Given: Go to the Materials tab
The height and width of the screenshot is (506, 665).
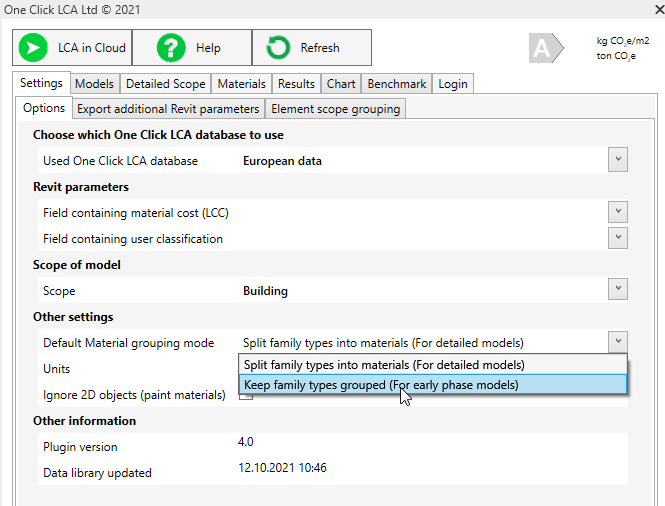Looking at the screenshot, I should (242, 84).
